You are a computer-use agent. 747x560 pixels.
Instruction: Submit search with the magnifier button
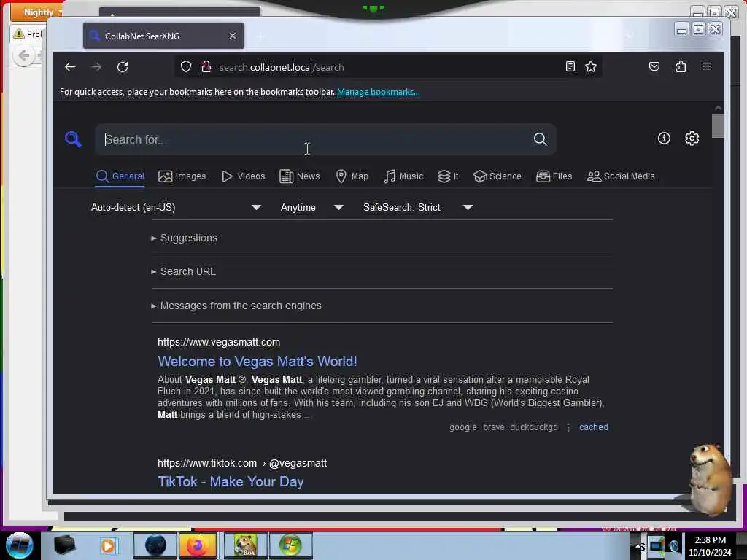[541, 139]
